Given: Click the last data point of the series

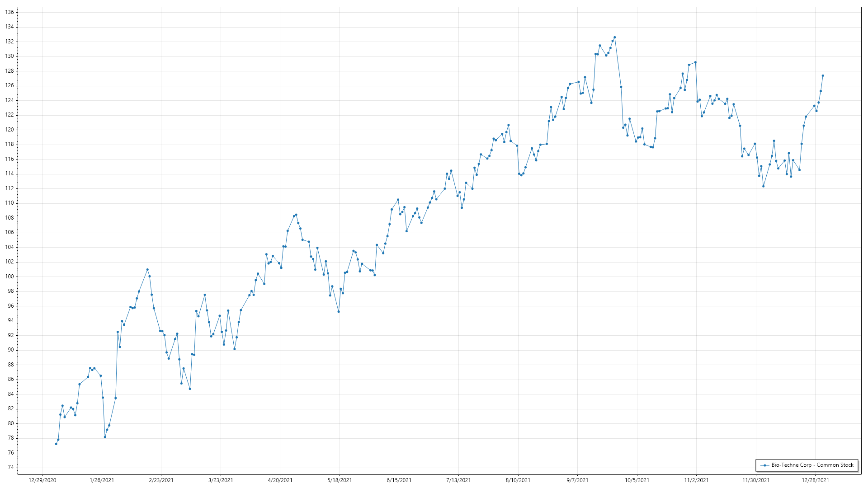Looking at the screenshot, I should pyautogui.click(x=823, y=76).
